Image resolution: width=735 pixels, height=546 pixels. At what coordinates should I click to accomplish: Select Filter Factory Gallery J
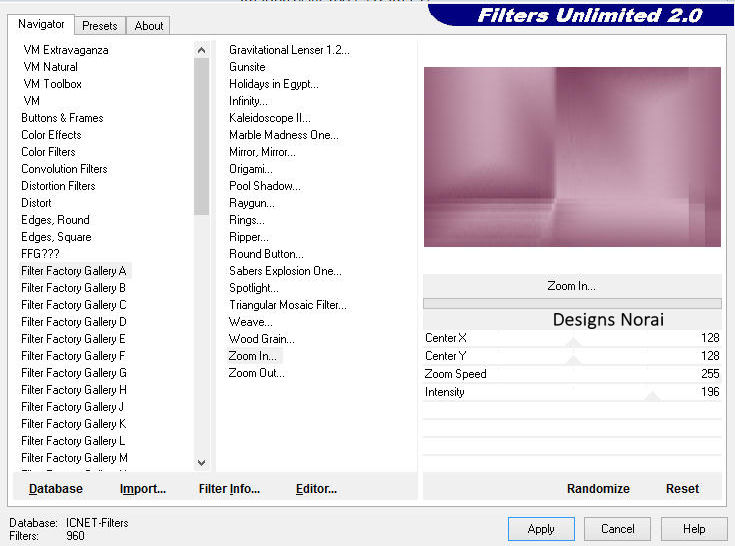point(72,407)
